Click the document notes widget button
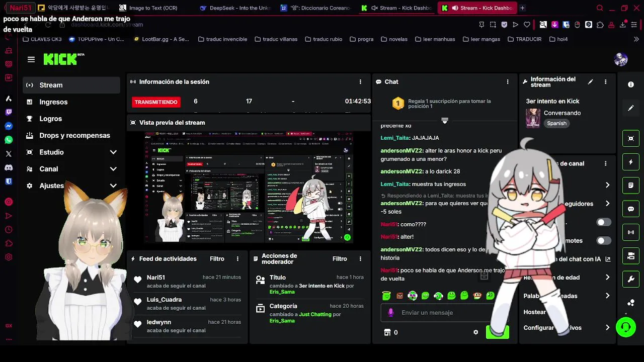Image resolution: width=644 pixels, height=362 pixels. 631,186
